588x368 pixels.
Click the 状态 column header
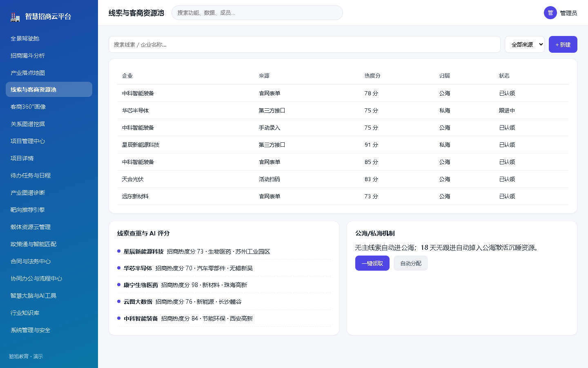click(504, 76)
